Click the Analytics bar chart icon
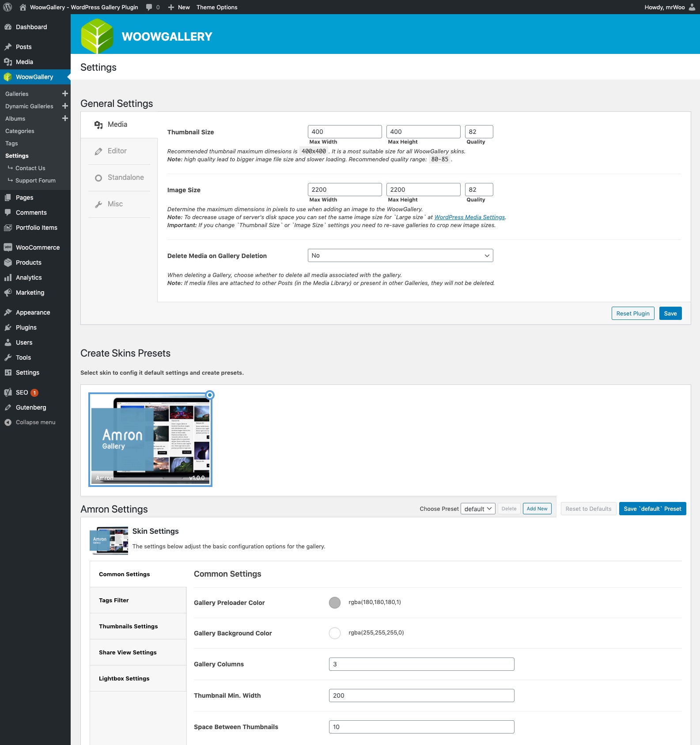The image size is (700, 745). [x=8, y=277]
